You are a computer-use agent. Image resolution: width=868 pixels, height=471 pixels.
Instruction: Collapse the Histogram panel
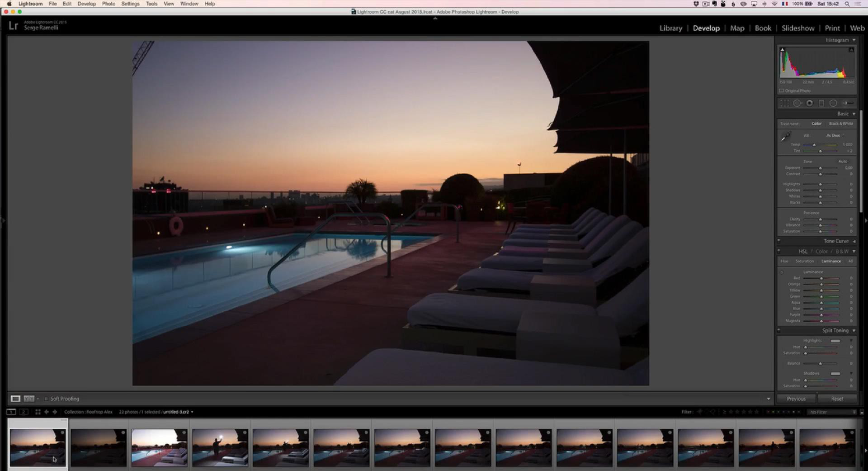coord(854,40)
